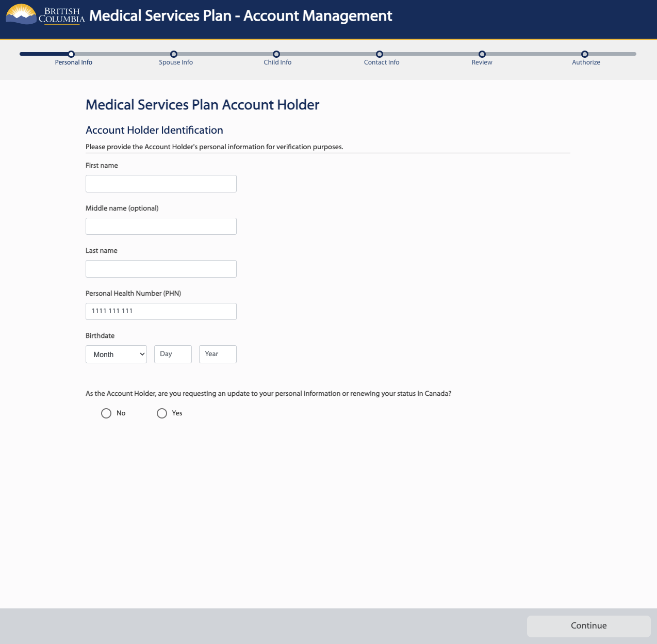
Task: Select the Yes radio button
Action: point(162,413)
